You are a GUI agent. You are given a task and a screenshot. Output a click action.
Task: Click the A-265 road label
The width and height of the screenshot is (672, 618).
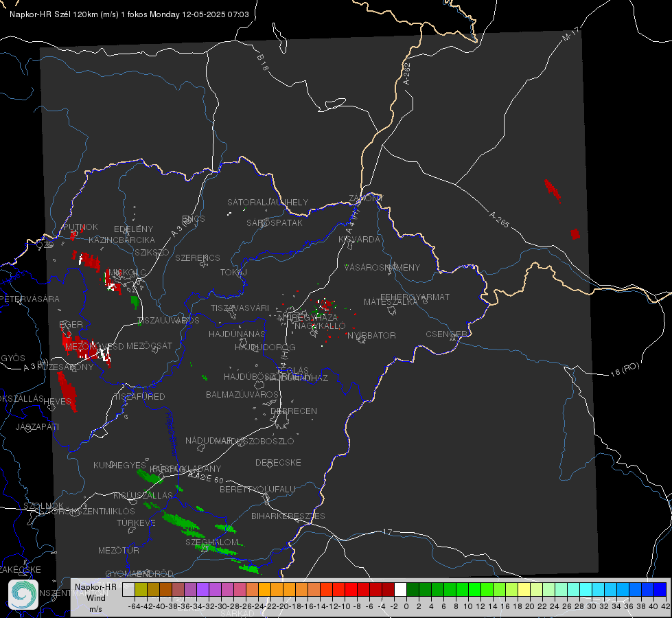(x=499, y=220)
